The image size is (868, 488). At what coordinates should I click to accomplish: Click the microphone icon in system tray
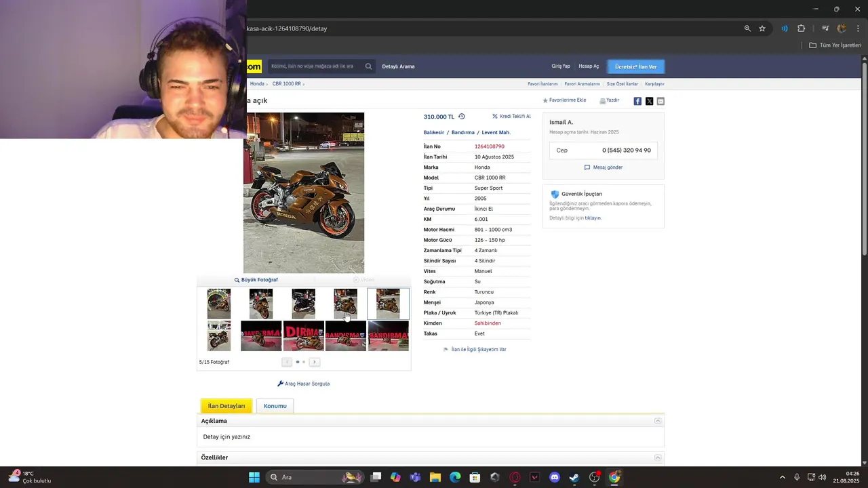[x=797, y=477]
